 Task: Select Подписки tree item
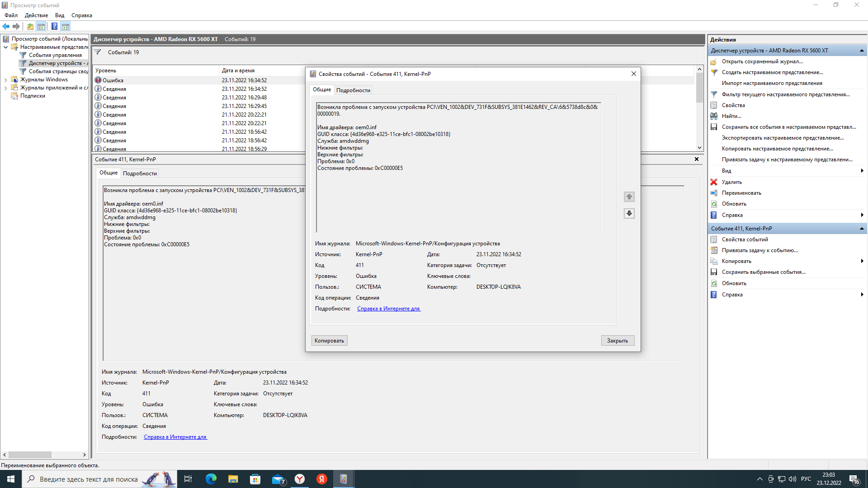click(33, 96)
